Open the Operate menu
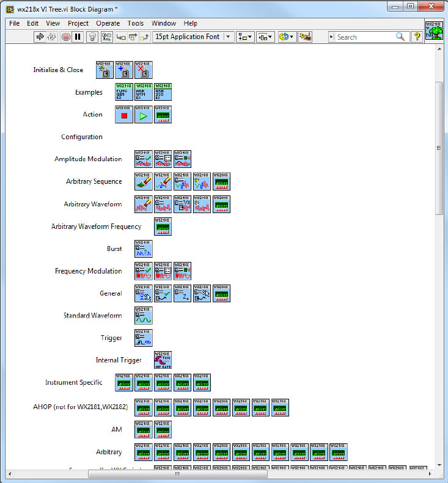The width and height of the screenshot is (448, 483). (x=106, y=23)
